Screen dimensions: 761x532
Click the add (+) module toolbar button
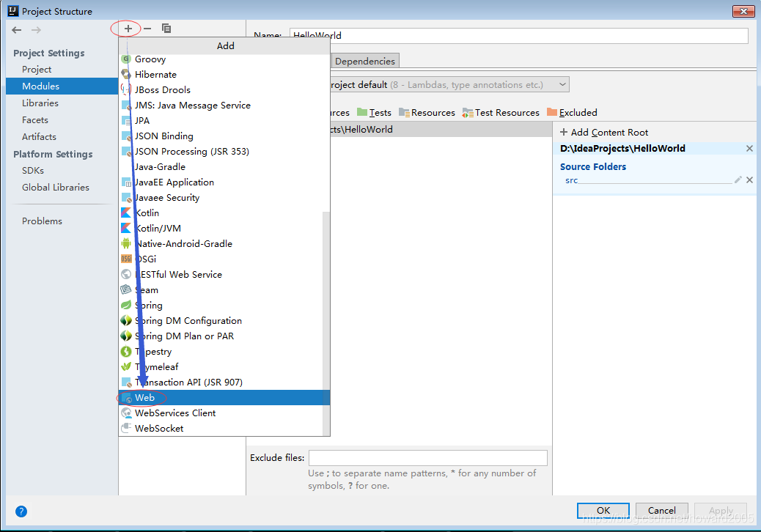click(128, 29)
